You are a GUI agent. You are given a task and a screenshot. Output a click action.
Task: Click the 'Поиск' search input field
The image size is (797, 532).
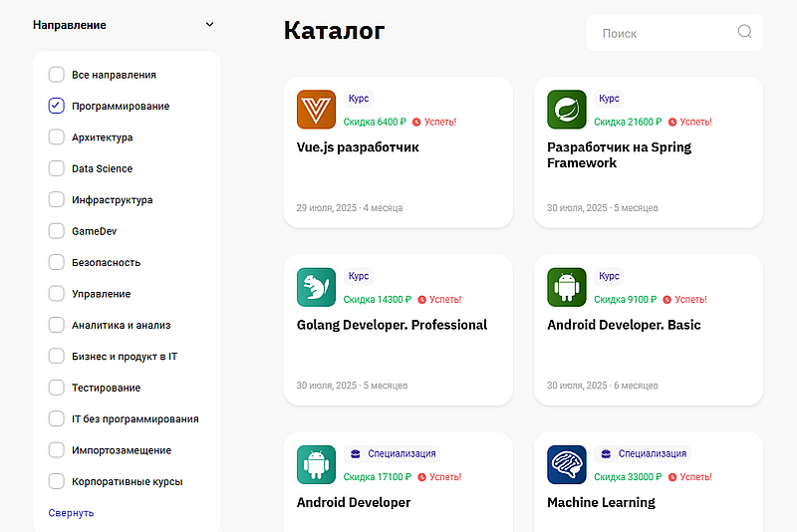click(x=674, y=33)
